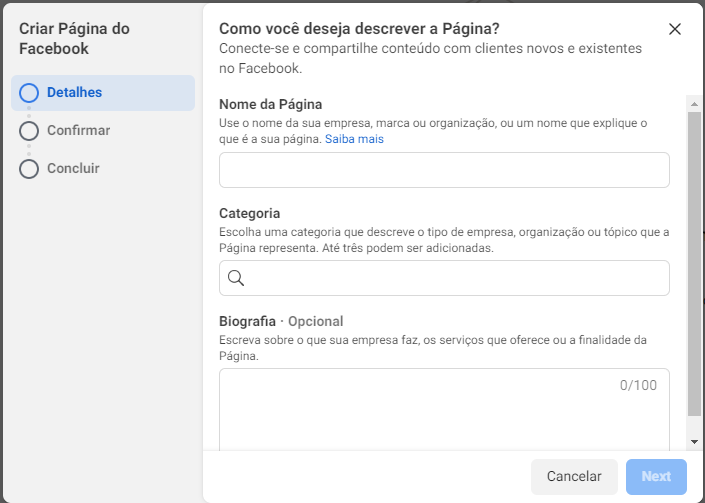This screenshot has width=705, height=503.
Task: Close the page creation dialog with X
Action: tap(674, 29)
